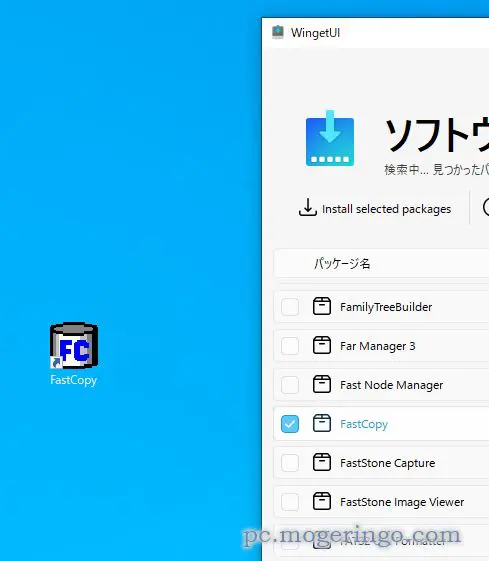Check the FamilyTreeBuilder checkbox
Screen dimensions: 489x561
[290, 307]
